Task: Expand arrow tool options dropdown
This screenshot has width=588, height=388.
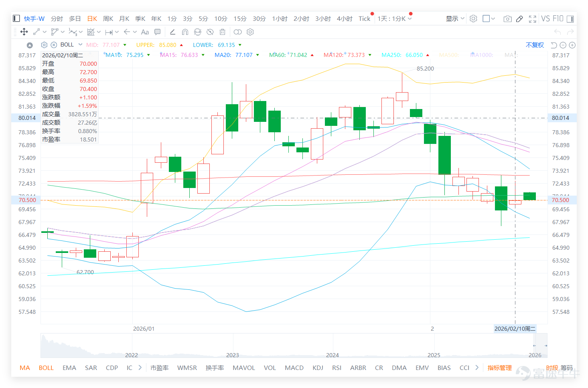Action: point(135,32)
